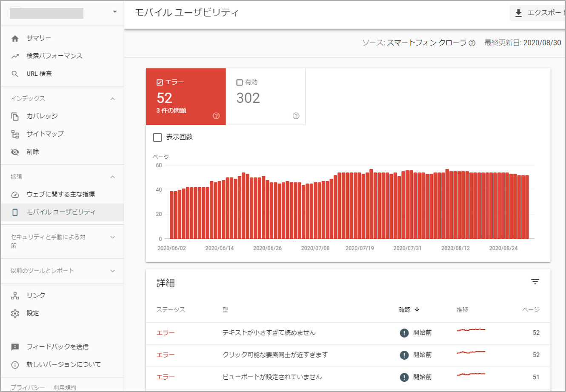Click the feedback speech-bubble icon
566x392 pixels.
point(15,347)
